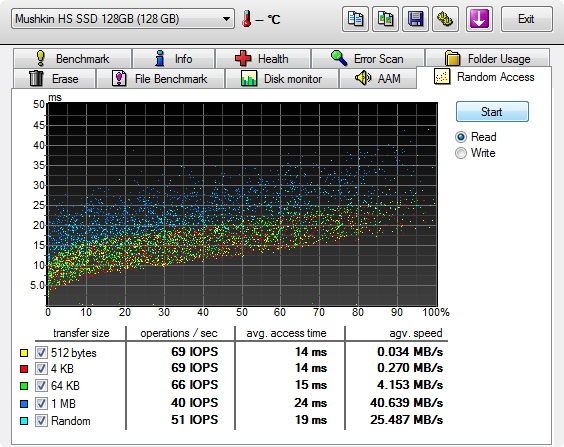Viewport: 564px width, 447px height.
Task: Click the red thermometer temperature icon
Action: pos(247,19)
